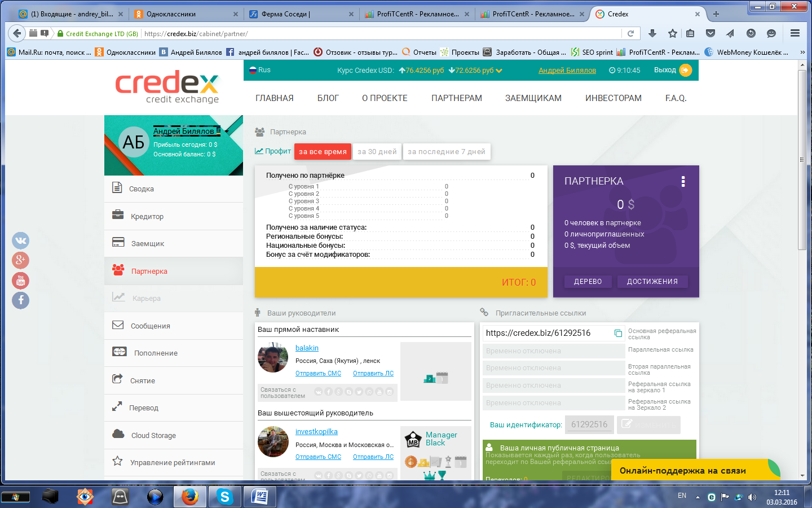Click the page vertical scrollbar thumb
Screen dimensions: 812x508
(x=802, y=160)
